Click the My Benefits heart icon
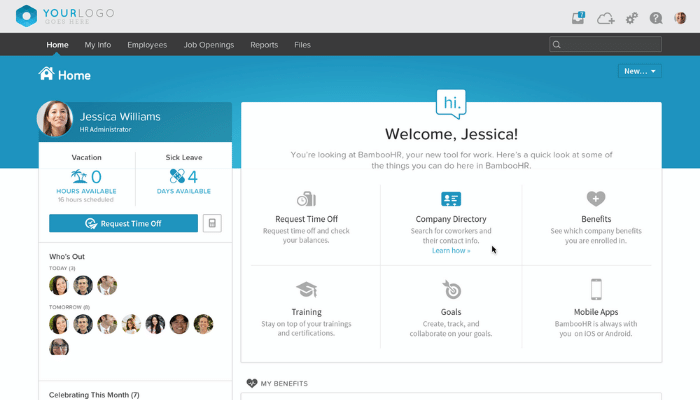 (252, 383)
